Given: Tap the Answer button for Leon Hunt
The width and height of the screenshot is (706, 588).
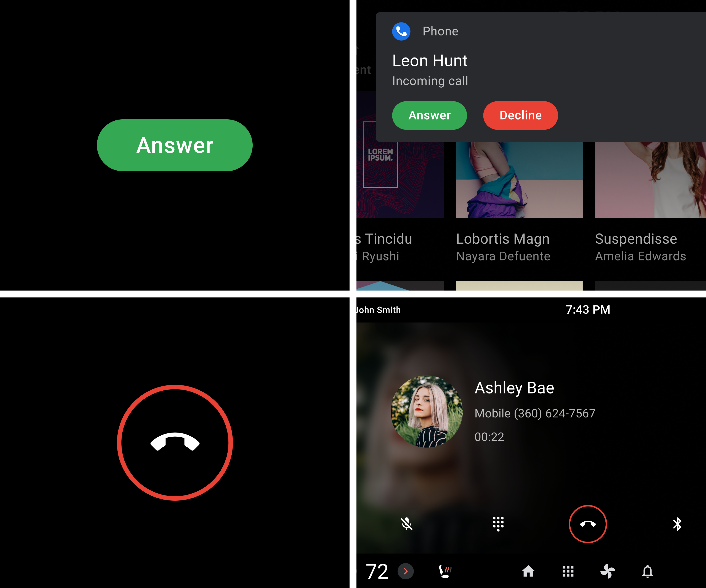Looking at the screenshot, I should click(430, 115).
